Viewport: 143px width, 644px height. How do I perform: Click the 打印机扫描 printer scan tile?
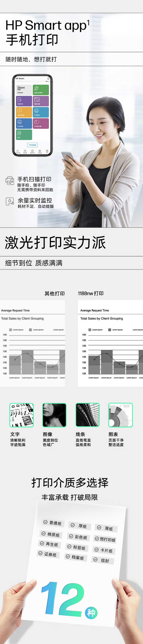point(41,123)
